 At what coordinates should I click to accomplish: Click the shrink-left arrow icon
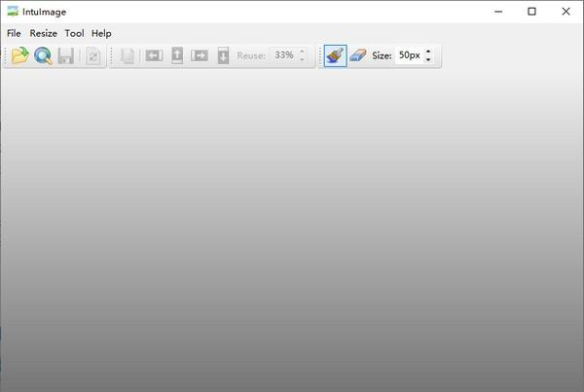click(x=154, y=55)
